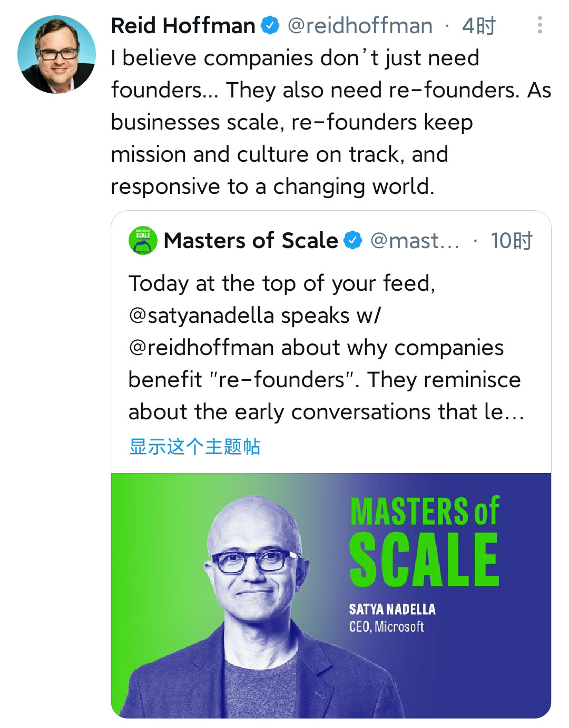The width and height of the screenshot is (569, 728).
Task: Click the truncated @mast... handle
Action: 415,241
